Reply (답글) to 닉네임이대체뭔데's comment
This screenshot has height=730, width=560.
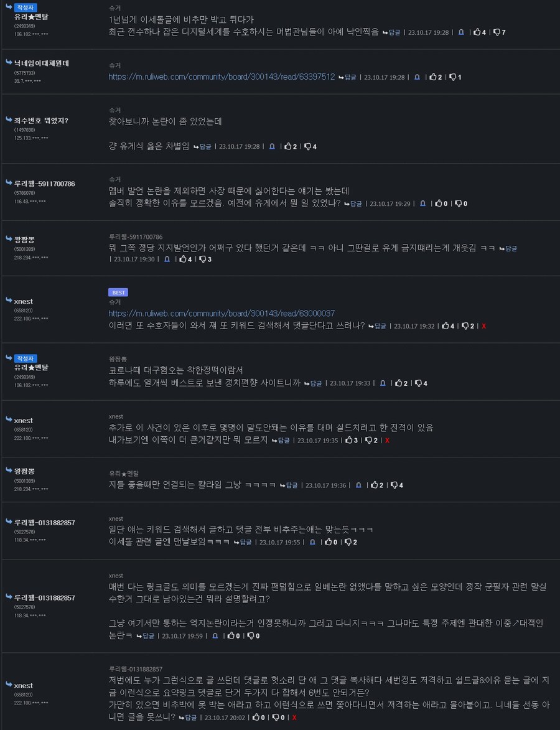348,77
